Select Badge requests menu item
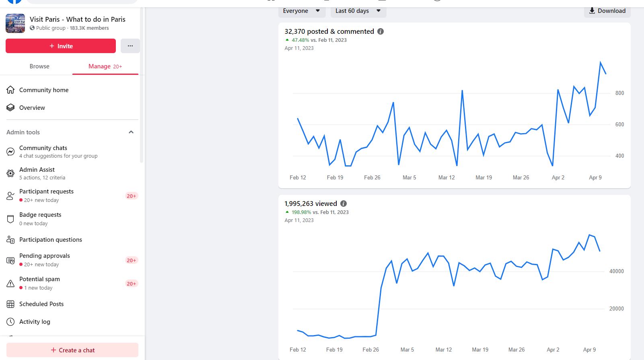The height and width of the screenshot is (360, 644). pyautogui.click(x=72, y=219)
